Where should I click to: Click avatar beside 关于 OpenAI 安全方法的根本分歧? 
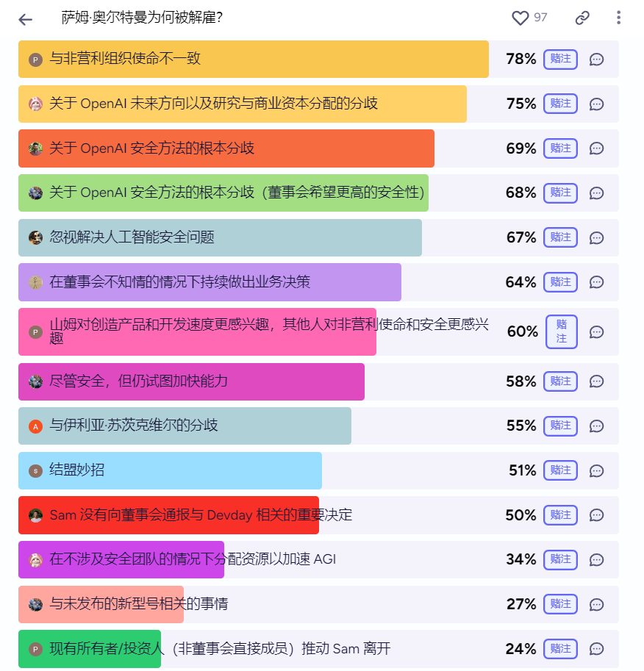pos(35,148)
